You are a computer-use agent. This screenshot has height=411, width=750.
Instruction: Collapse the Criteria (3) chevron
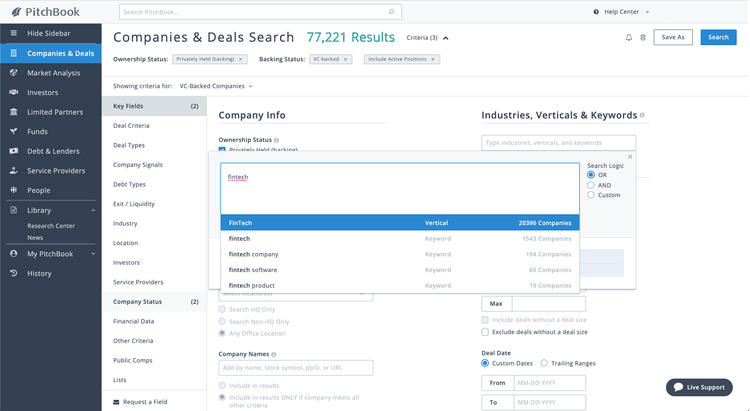tap(446, 37)
